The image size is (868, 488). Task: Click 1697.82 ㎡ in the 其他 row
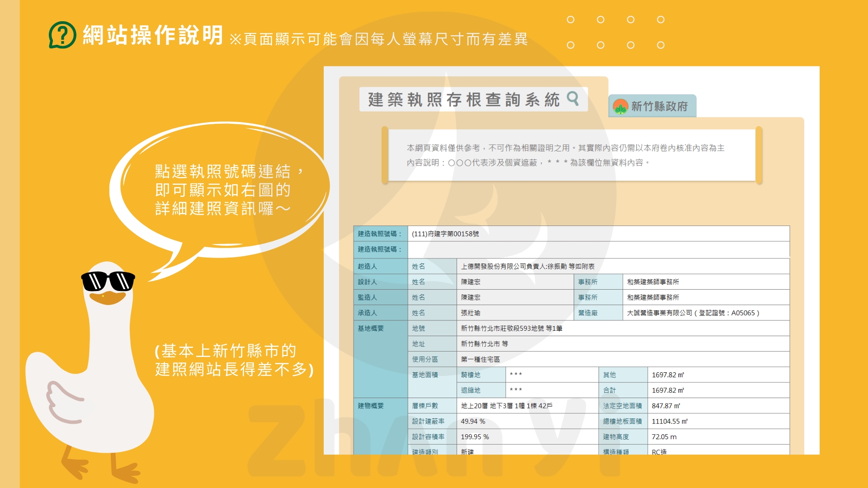point(668,375)
